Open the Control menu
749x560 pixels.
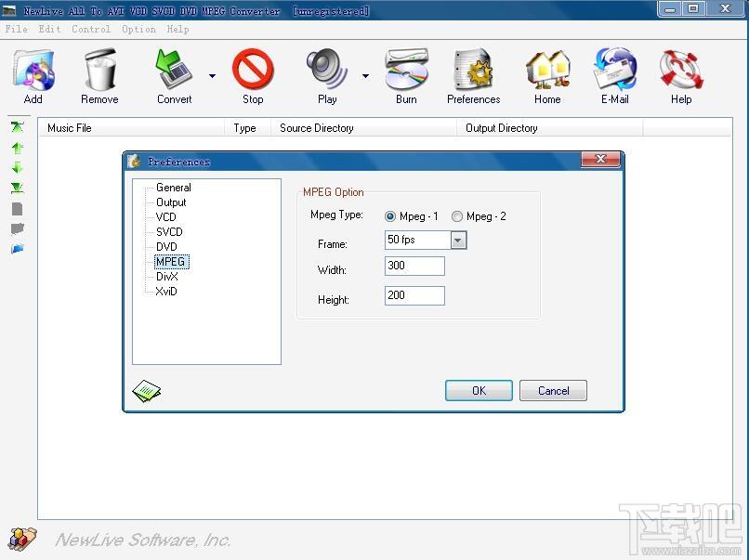[91, 29]
